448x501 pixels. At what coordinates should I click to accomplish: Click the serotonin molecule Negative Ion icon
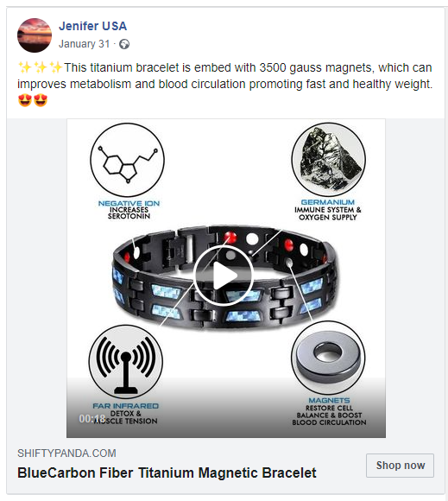point(128,160)
